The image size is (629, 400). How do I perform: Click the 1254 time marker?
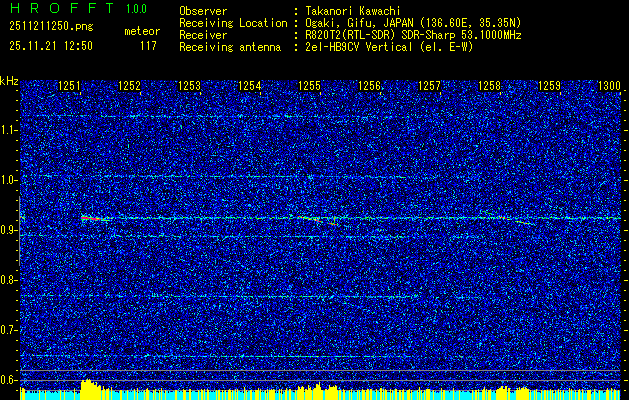pyautogui.click(x=250, y=86)
